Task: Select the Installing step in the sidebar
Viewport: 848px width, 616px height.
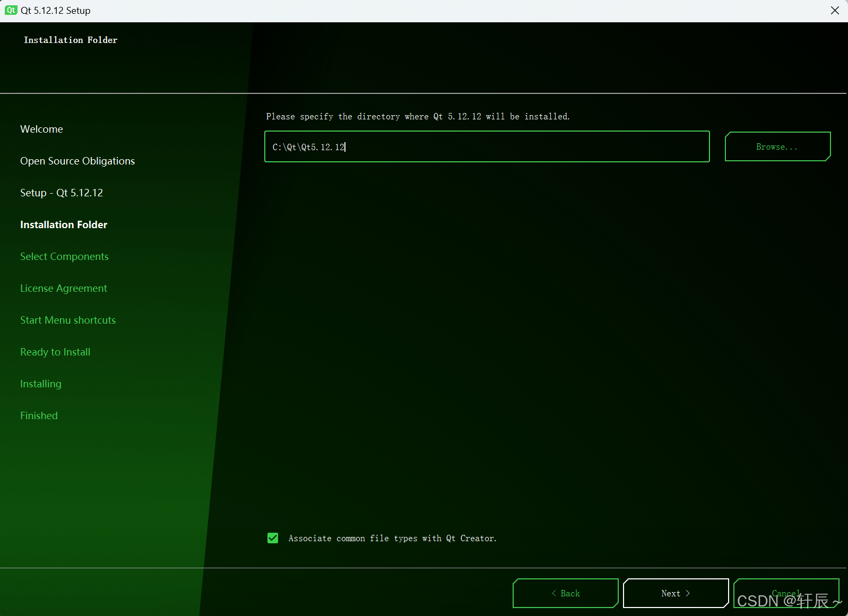Action: pos(41,384)
